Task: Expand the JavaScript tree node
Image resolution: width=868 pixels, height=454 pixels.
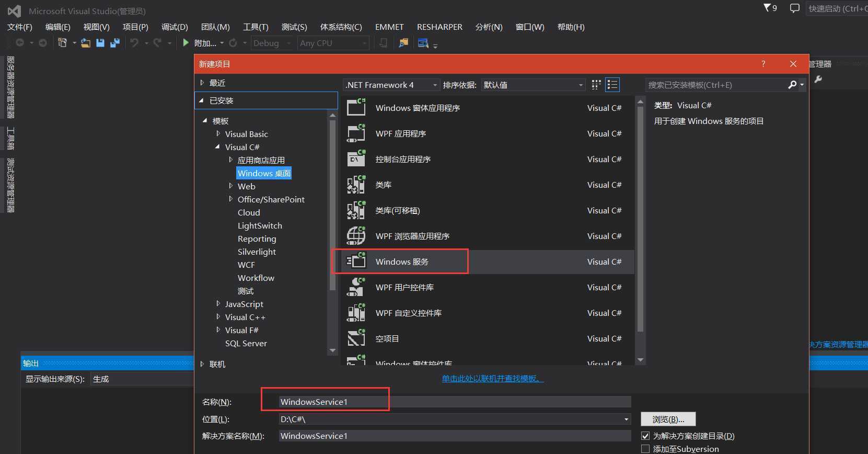Action: click(x=218, y=304)
